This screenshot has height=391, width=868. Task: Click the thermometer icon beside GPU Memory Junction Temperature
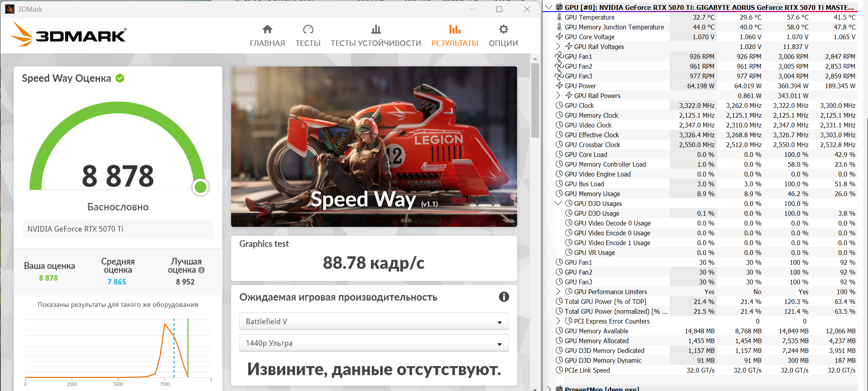coord(559,27)
